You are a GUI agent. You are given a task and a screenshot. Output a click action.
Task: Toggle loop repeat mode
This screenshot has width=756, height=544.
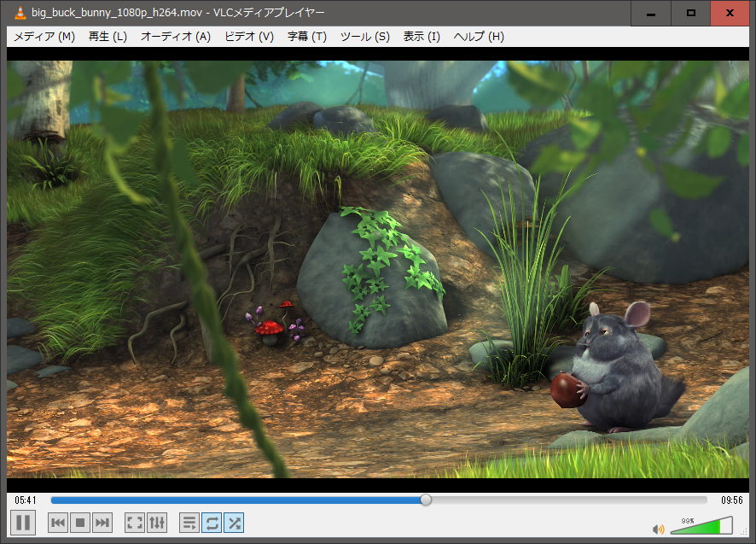212,523
